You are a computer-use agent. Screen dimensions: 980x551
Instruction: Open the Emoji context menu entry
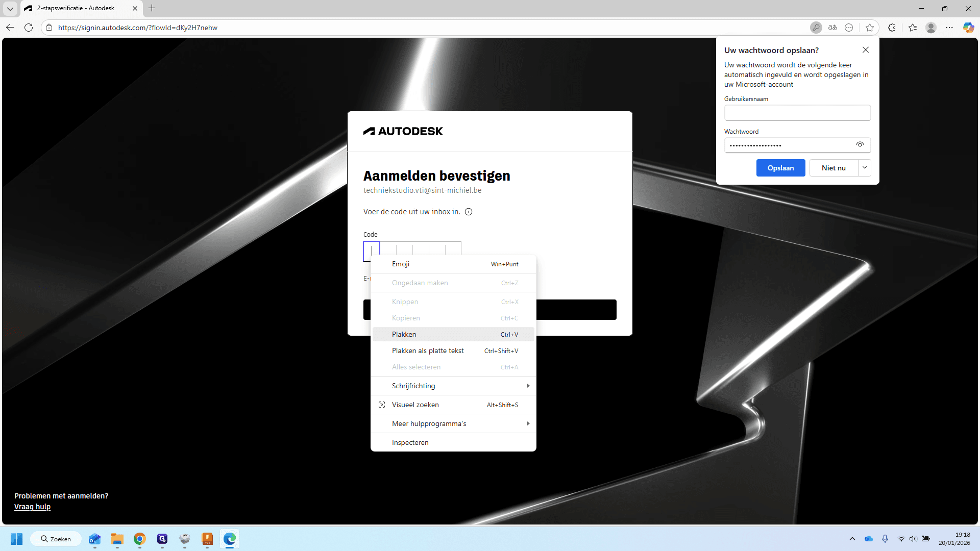click(x=453, y=264)
